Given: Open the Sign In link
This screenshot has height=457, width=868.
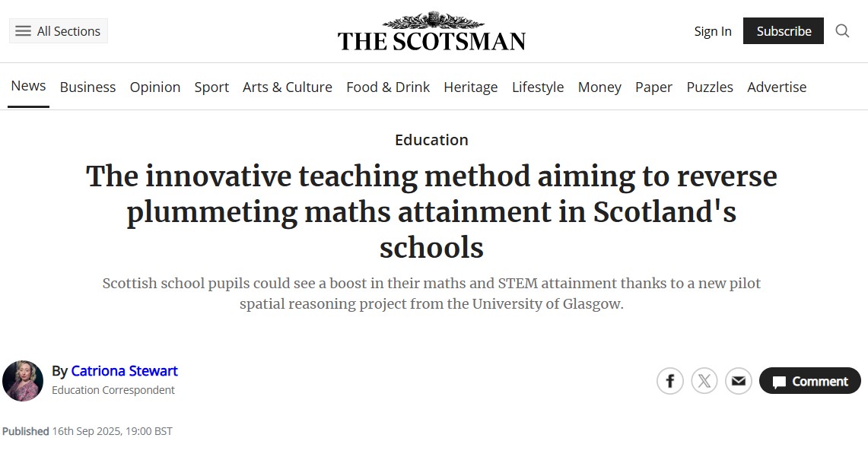Looking at the screenshot, I should [713, 31].
